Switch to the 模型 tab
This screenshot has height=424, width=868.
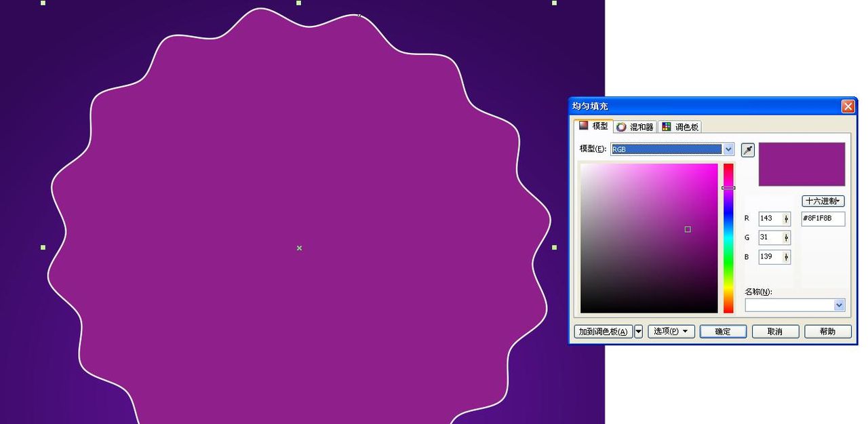coord(593,126)
